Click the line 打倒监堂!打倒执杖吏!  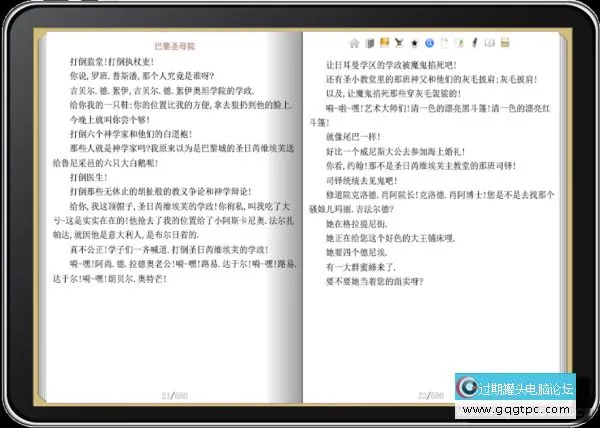112,62
